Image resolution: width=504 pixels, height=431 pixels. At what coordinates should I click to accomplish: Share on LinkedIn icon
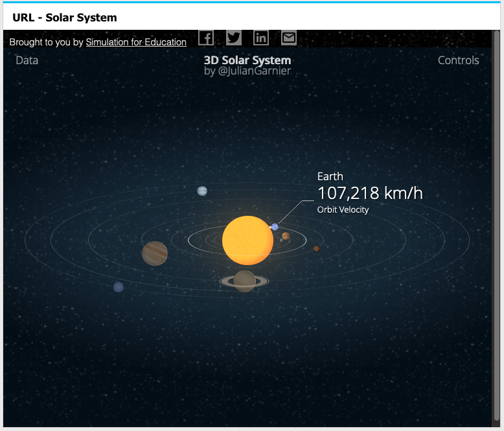click(x=261, y=38)
